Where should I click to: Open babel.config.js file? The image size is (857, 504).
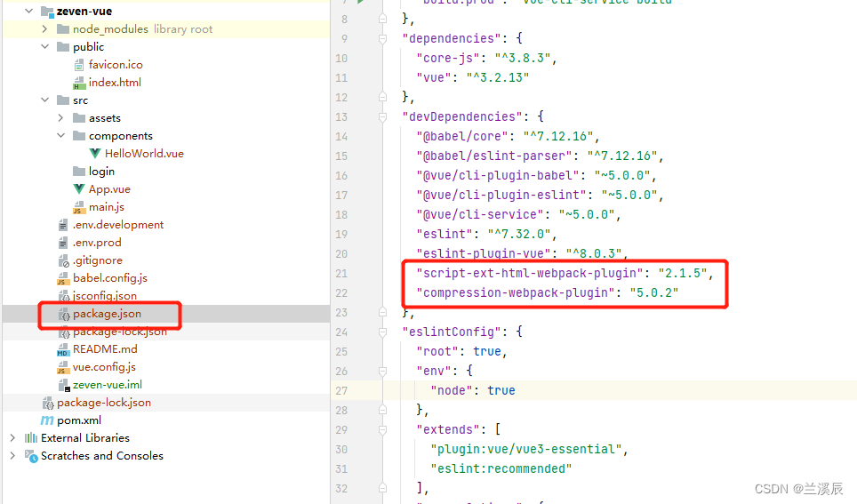coord(110,278)
